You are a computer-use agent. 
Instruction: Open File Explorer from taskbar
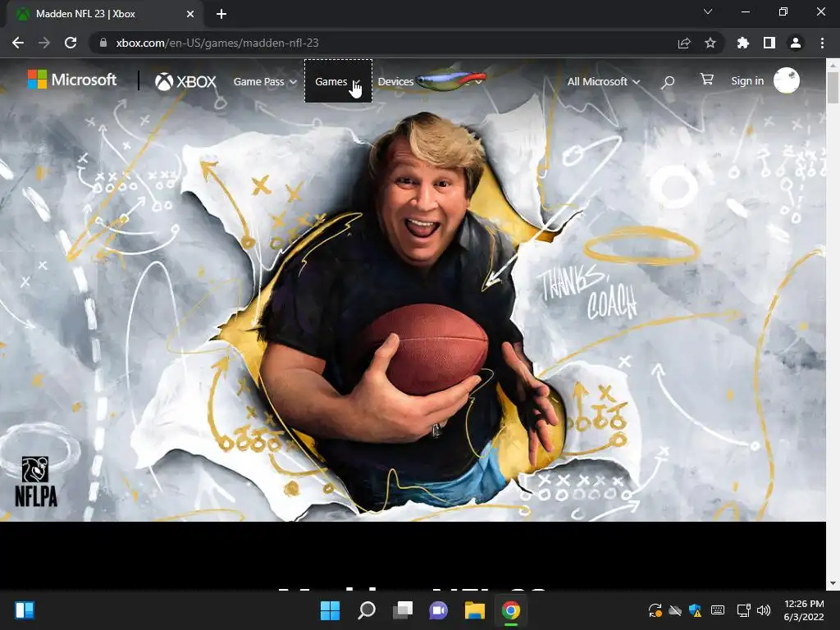[x=475, y=610]
